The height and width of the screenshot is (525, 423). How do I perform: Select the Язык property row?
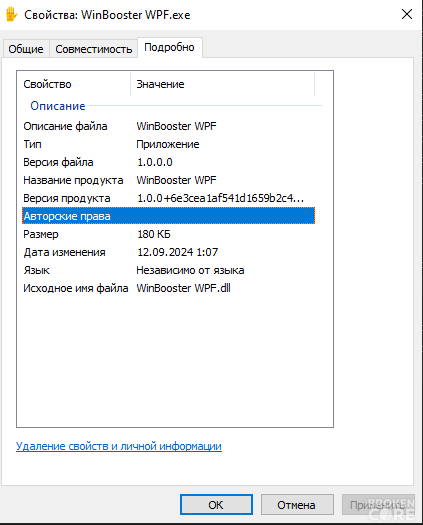click(168, 270)
